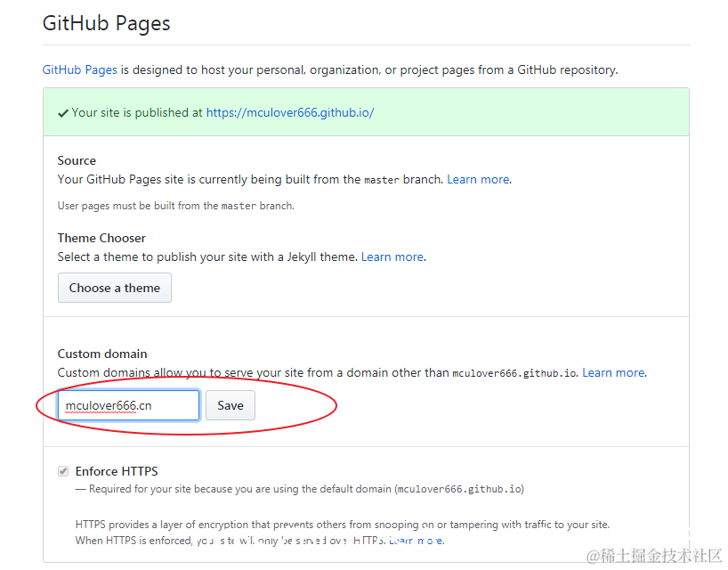Save the custom domain
Image resolution: width=728 pixels, height=570 pixels.
point(231,405)
